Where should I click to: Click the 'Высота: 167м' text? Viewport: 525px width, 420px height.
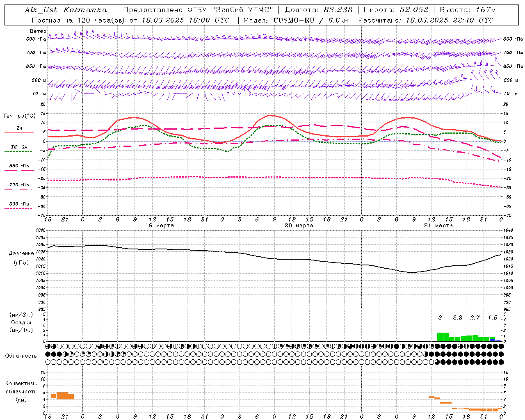[468, 10]
